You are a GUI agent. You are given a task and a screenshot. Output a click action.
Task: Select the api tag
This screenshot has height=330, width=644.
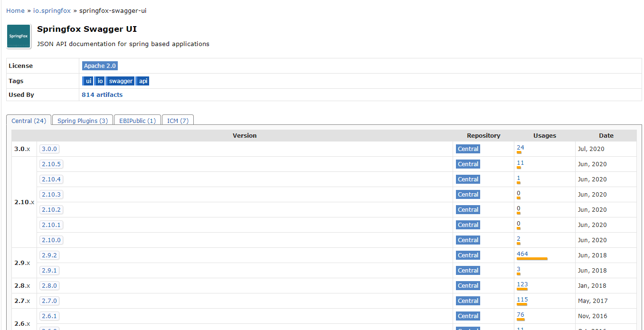point(143,81)
